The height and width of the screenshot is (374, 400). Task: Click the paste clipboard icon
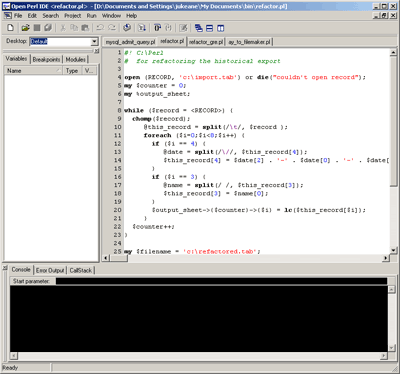click(85, 28)
